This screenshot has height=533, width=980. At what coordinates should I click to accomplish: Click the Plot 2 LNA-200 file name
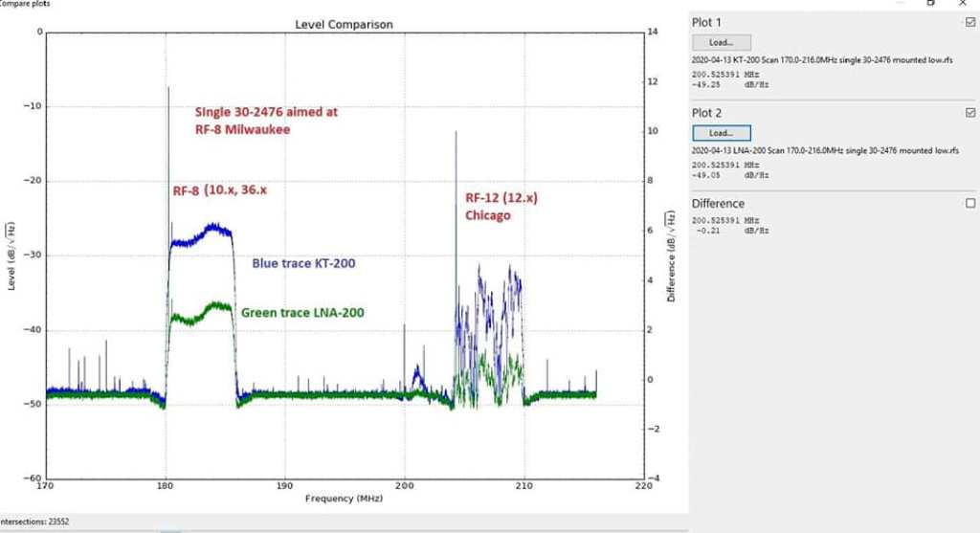click(x=824, y=151)
